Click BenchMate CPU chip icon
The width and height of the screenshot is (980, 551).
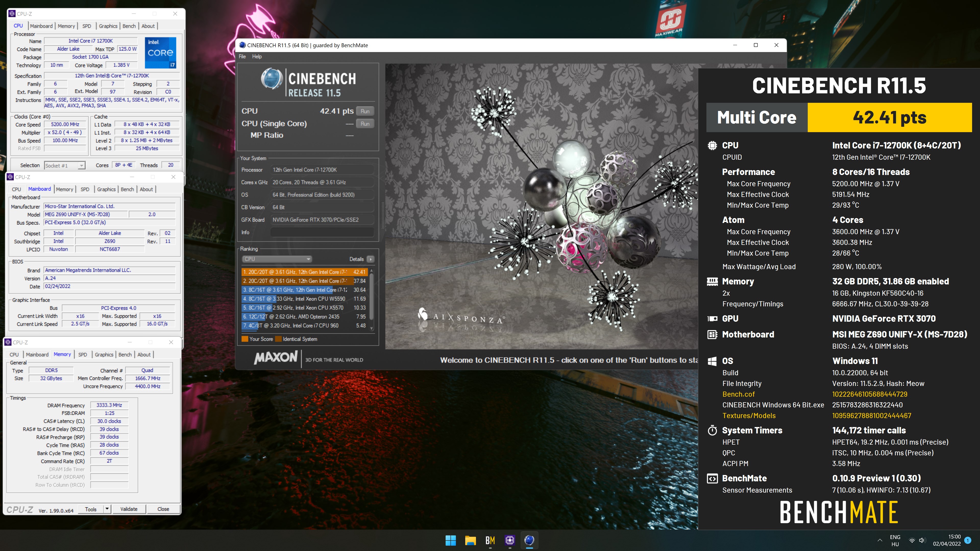(x=712, y=145)
